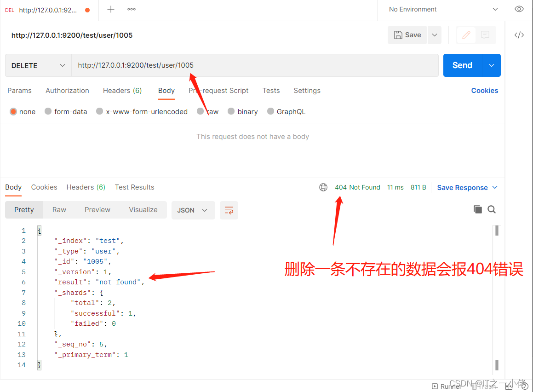Open the DELETE method dropdown

coord(38,65)
